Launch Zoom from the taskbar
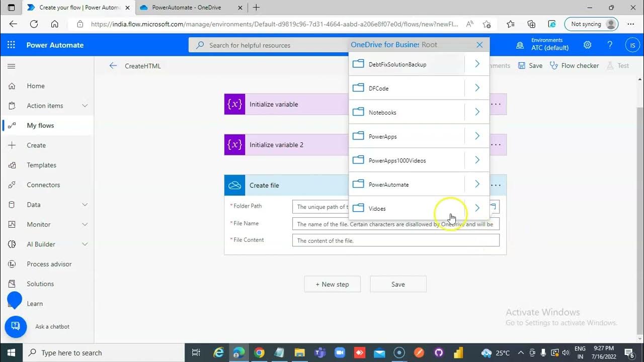 (x=339, y=352)
